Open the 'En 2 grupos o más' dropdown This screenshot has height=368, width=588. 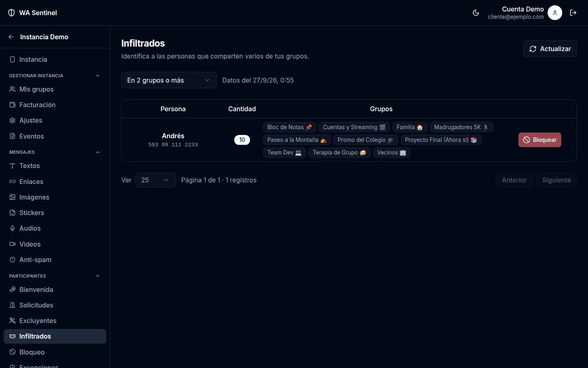click(x=169, y=80)
